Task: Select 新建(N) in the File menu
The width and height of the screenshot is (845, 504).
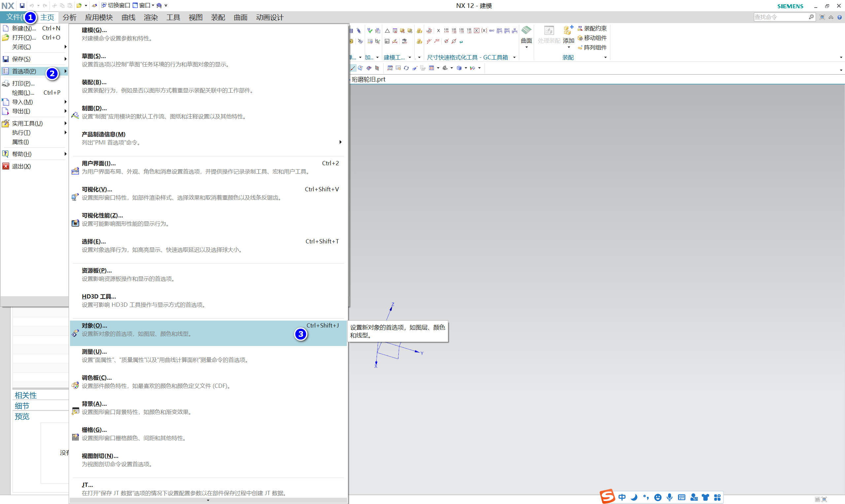Action: coord(34,28)
